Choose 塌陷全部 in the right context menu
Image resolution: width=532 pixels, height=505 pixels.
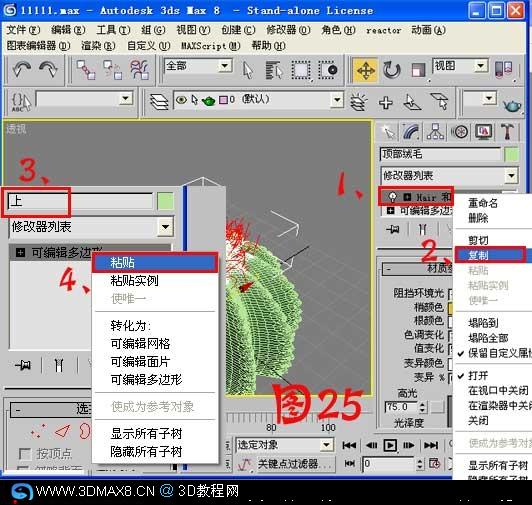493,338
